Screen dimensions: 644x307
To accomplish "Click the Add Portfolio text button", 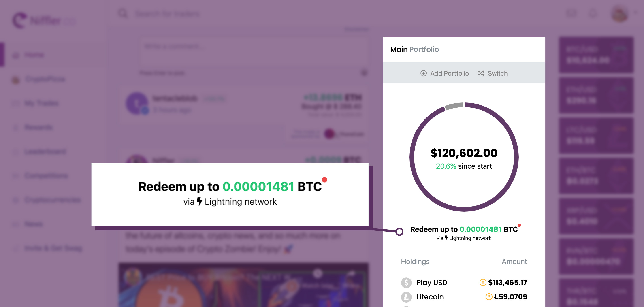I will pyautogui.click(x=449, y=73).
